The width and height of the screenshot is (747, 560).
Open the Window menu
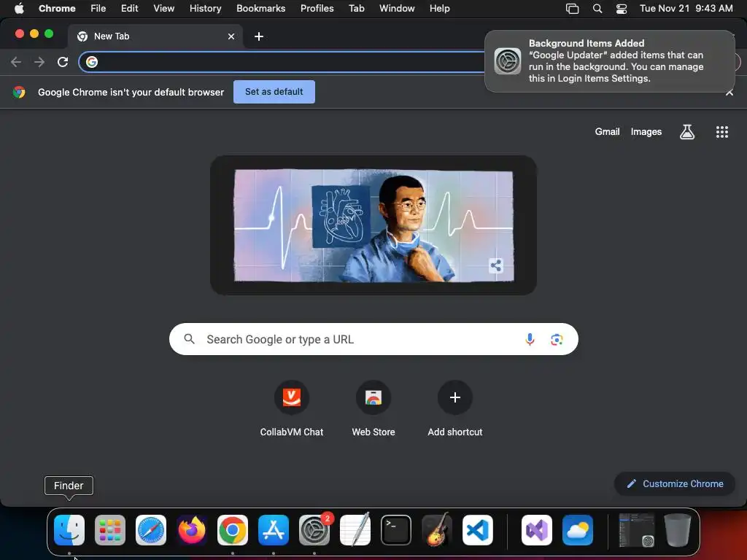pos(397,9)
